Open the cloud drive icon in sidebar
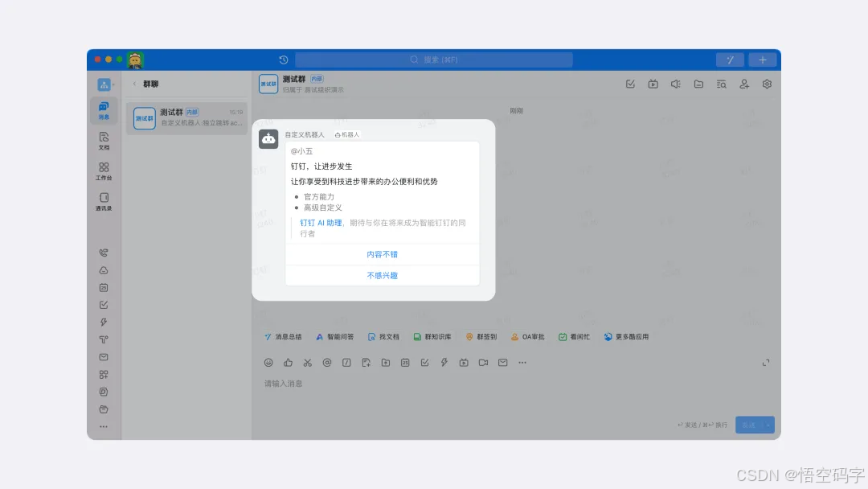Viewport: 868px width, 489px height. pyautogui.click(x=104, y=270)
